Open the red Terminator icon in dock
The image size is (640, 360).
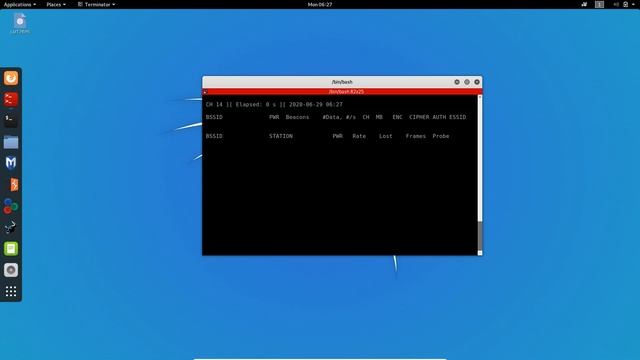click(x=11, y=99)
